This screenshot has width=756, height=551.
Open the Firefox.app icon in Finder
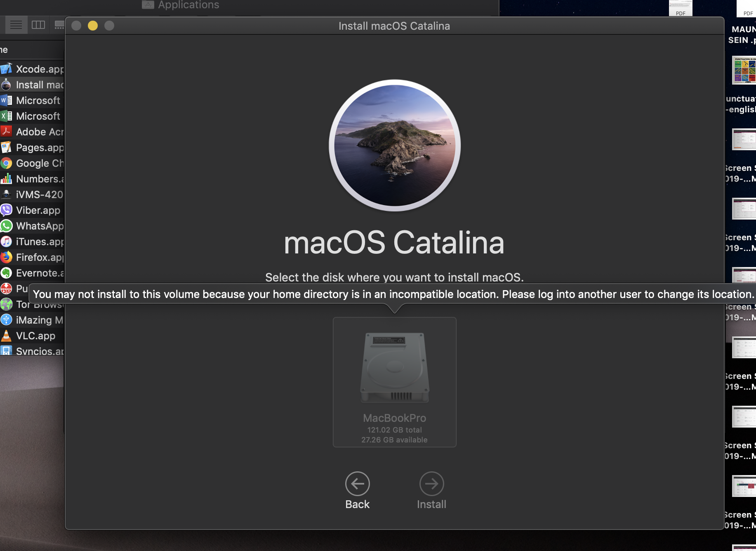6,257
